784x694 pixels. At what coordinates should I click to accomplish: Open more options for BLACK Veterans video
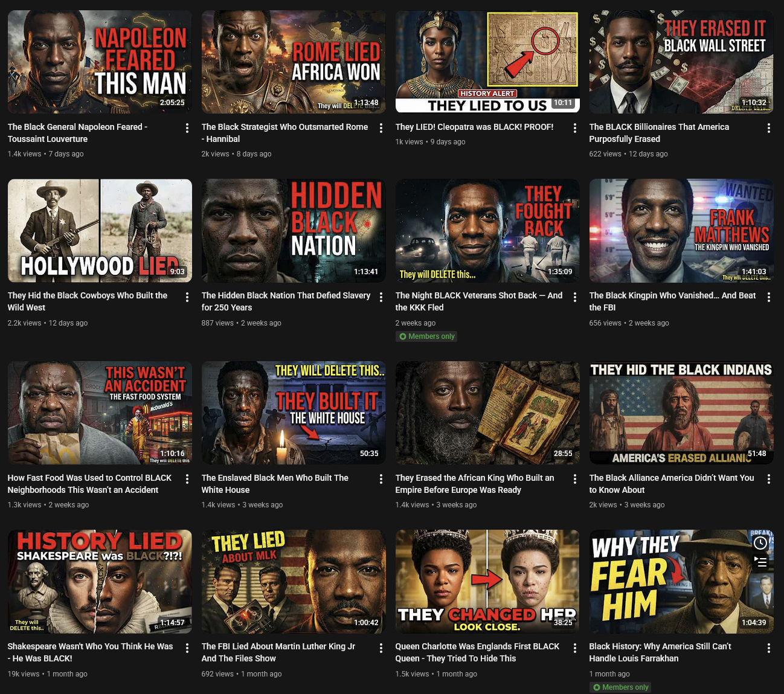pos(575,297)
